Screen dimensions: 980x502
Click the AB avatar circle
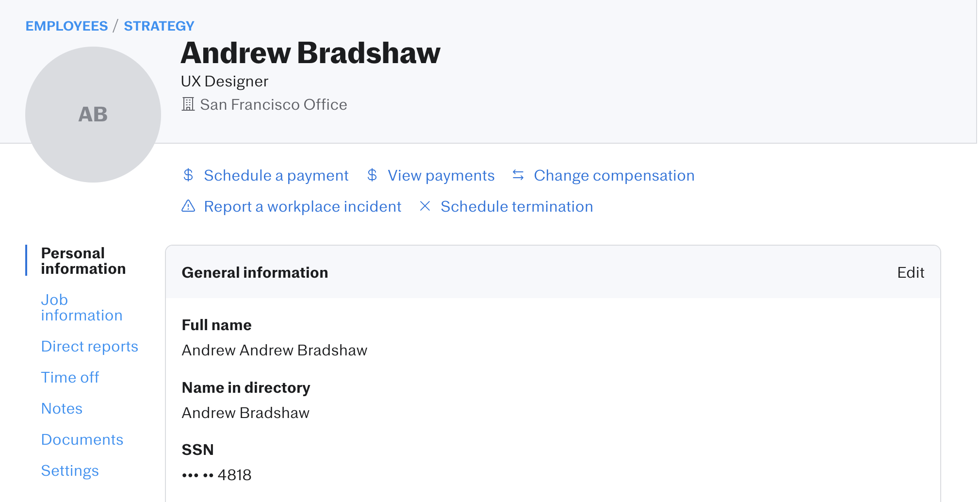pyautogui.click(x=93, y=115)
